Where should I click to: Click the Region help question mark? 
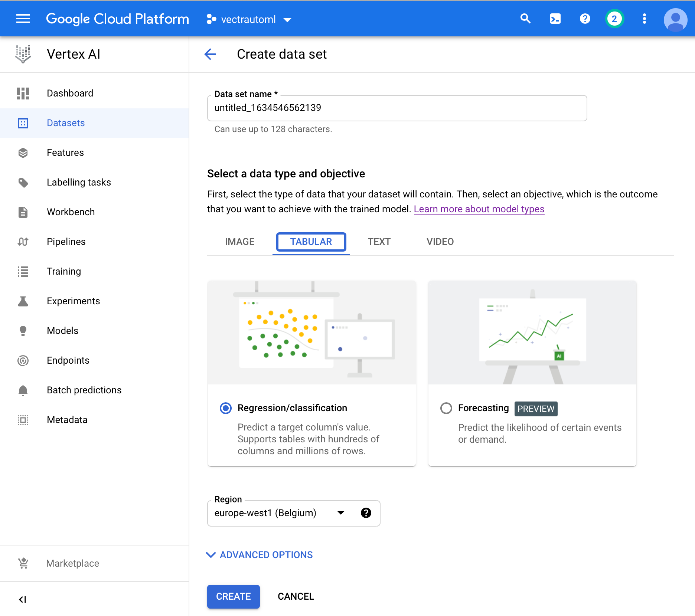point(366,513)
